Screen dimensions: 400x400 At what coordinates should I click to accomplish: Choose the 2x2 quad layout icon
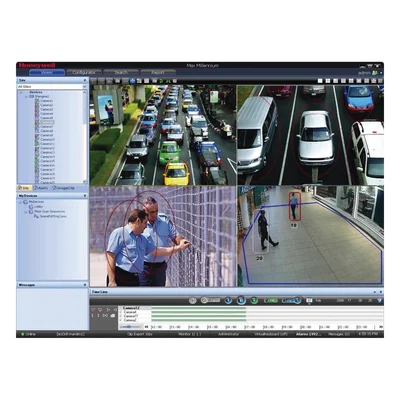click(x=328, y=81)
